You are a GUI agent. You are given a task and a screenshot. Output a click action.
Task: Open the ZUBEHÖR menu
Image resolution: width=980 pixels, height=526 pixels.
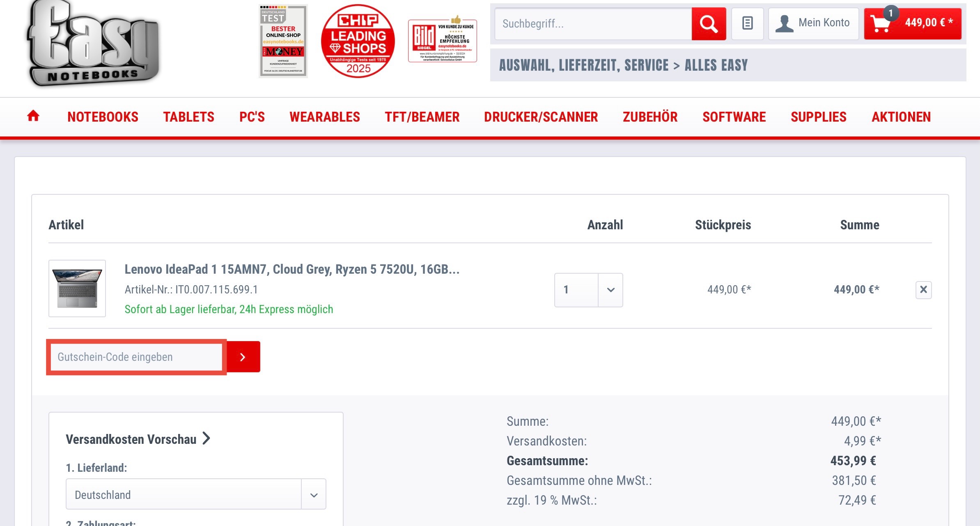point(650,117)
